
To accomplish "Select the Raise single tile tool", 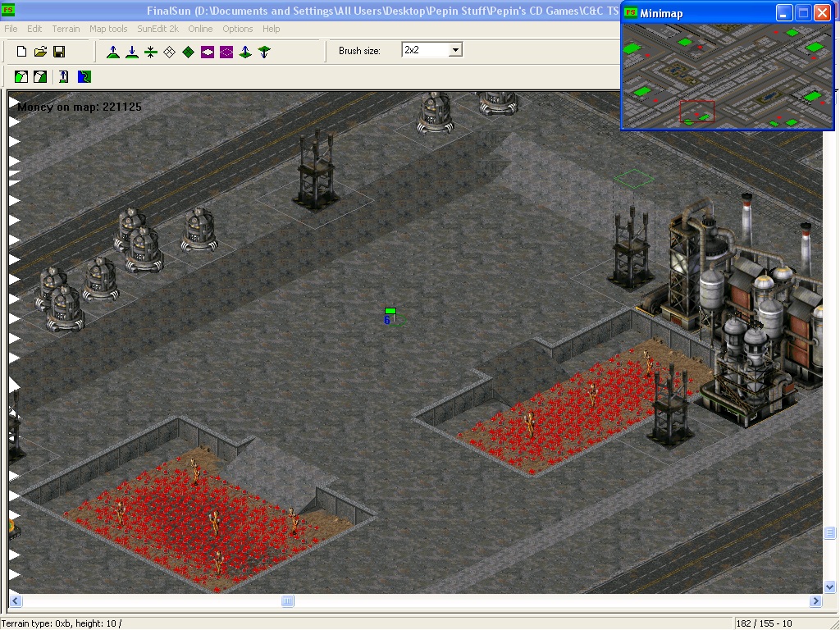I will pyautogui.click(x=245, y=52).
